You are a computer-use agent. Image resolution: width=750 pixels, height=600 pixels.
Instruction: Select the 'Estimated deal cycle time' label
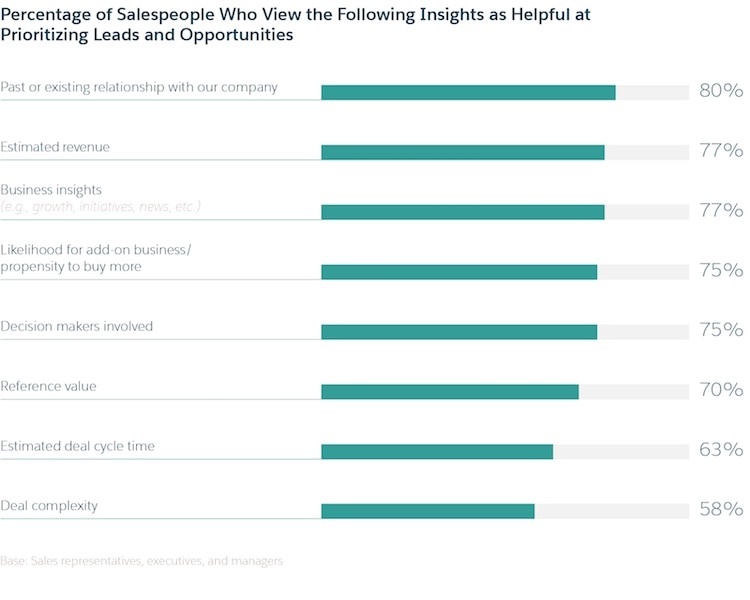pos(77,446)
